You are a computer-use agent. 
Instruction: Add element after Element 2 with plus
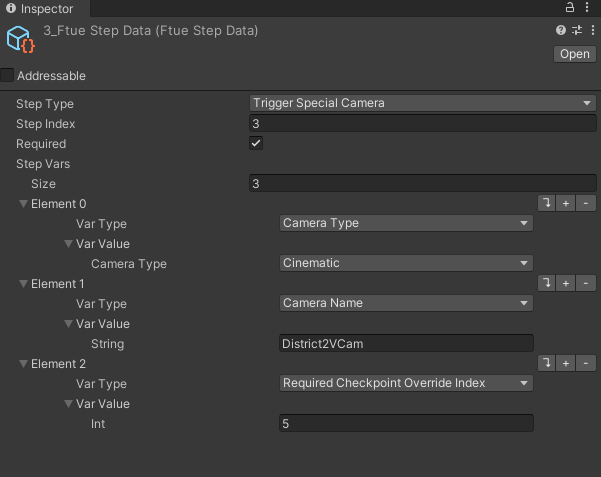(x=566, y=363)
